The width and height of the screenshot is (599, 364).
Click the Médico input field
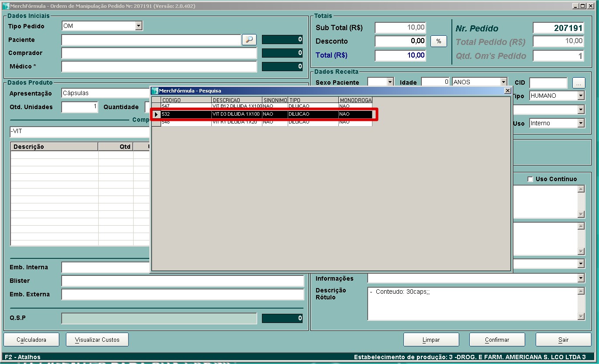[x=159, y=67]
